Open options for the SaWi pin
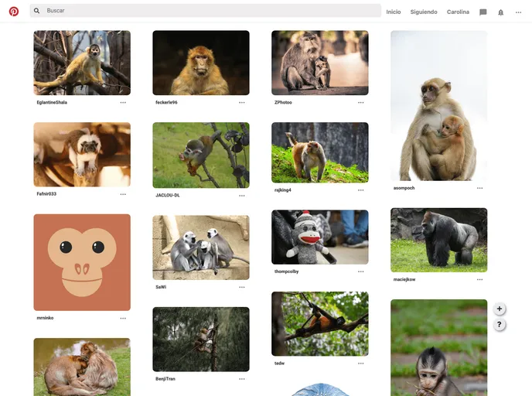 click(x=241, y=287)
